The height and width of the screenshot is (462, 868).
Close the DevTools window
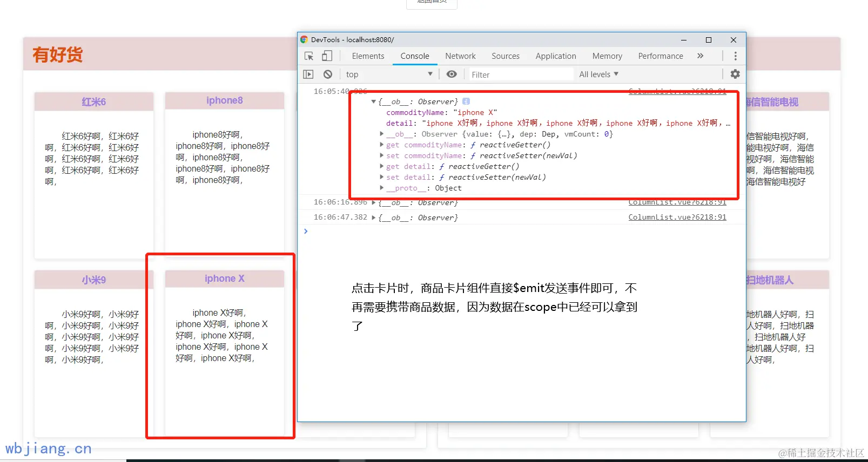tap(734, 39)
